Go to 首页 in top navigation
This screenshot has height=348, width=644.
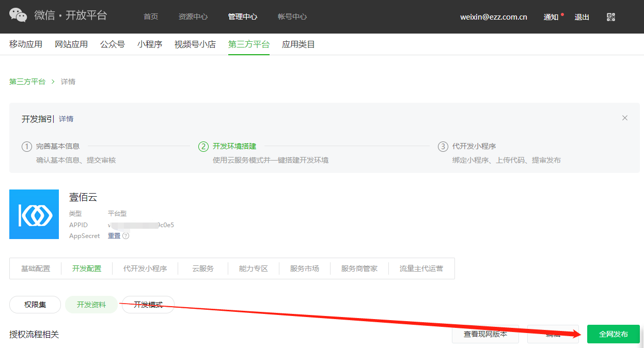pos(151,17)
